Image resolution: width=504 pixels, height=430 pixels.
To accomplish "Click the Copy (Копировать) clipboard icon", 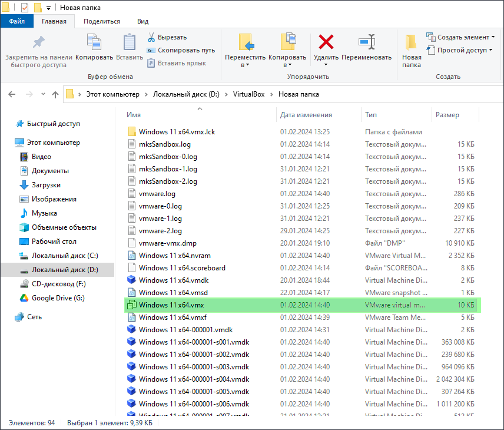I will pyautogui.click(x=94, y=42).
